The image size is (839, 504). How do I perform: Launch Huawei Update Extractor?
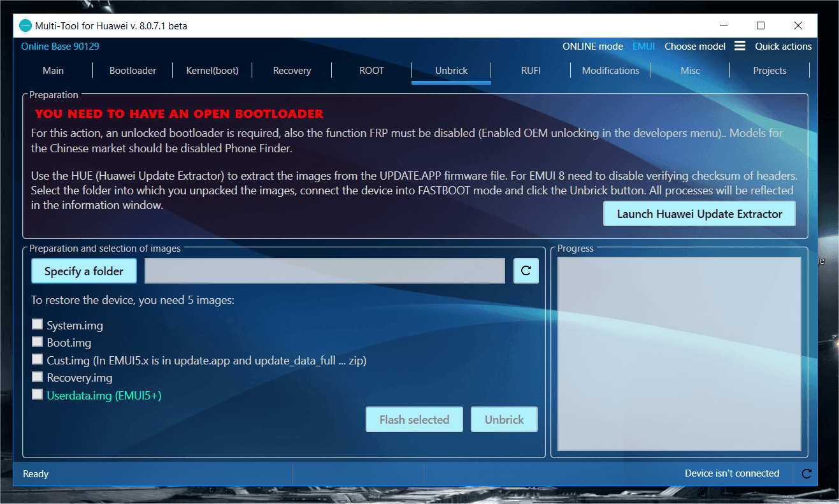(x=699, y=214)
